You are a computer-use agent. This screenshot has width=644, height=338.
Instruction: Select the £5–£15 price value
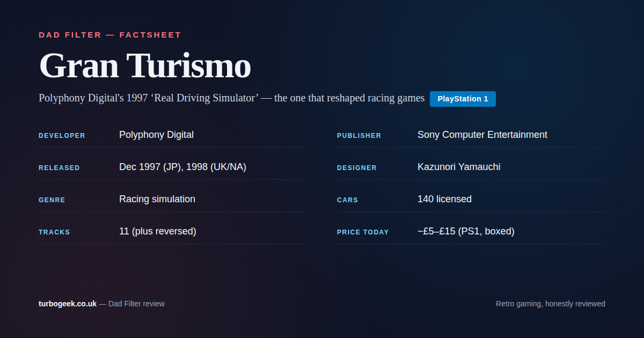click(x=465, y=231)
